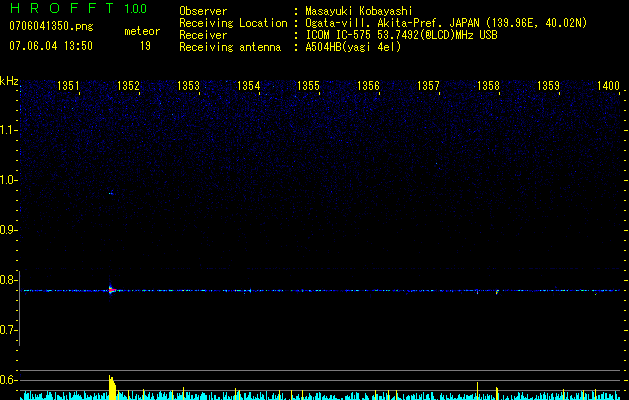Click the 1.0 kHz frequency label
The width and height of the screenshot is (629, 400).
click(x=8, y=180)
